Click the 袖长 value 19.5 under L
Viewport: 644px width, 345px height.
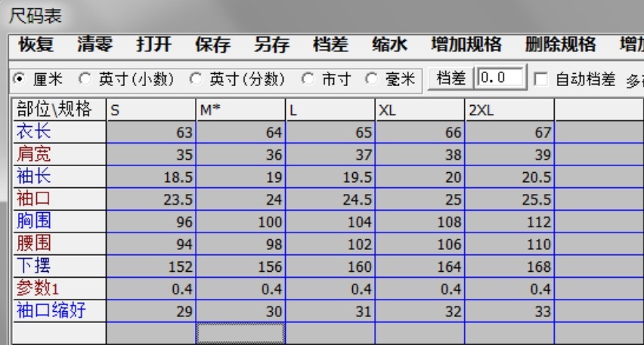point(330,177)
